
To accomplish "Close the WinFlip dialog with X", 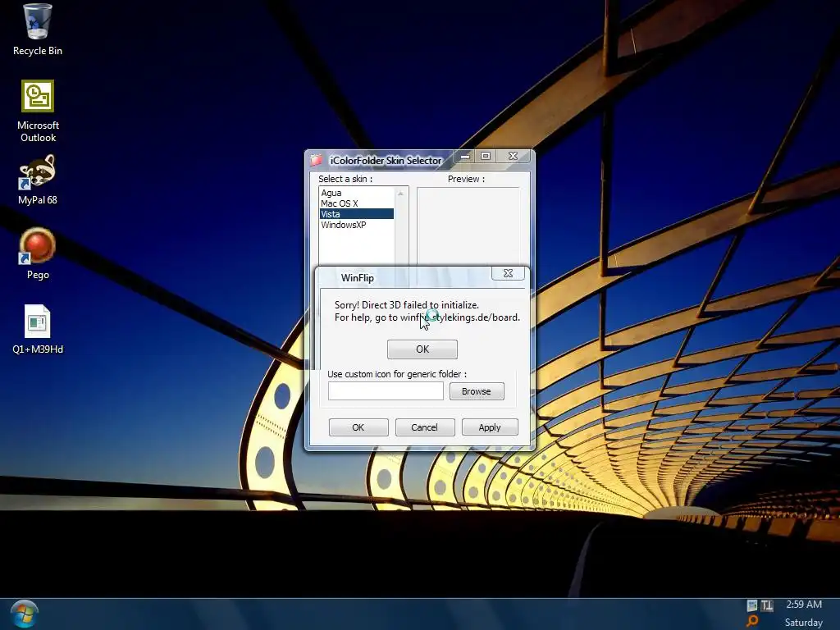I will click(508, 273).
